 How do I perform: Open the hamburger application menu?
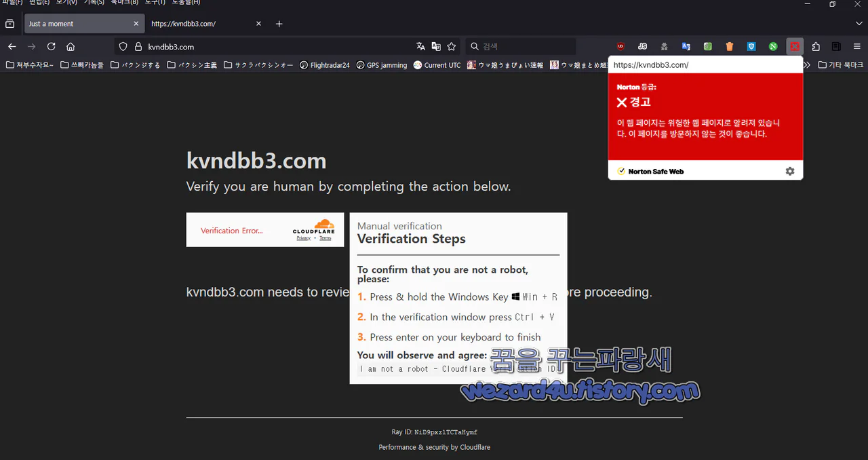856,47
